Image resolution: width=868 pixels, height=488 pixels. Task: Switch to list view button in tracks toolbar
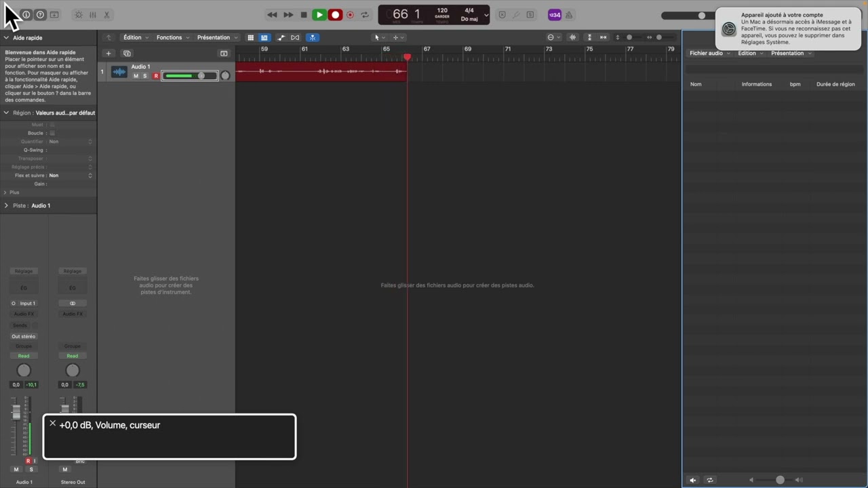tap(264, 37)
